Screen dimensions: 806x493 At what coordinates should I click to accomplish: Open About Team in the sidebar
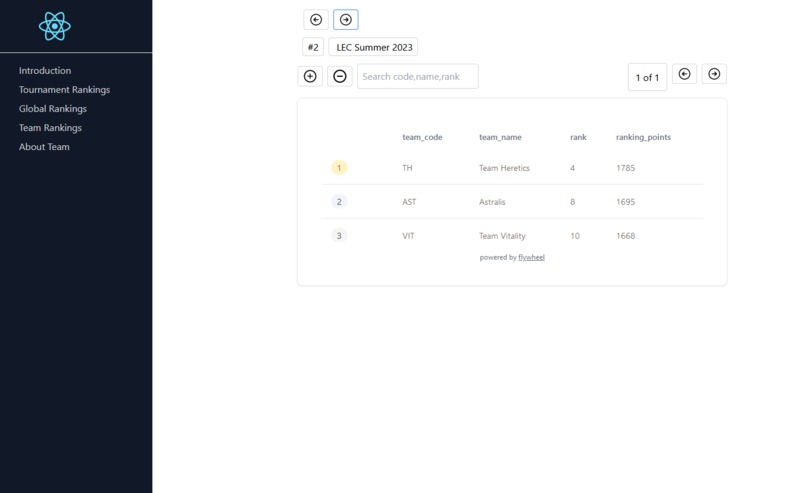coord(44,147)
